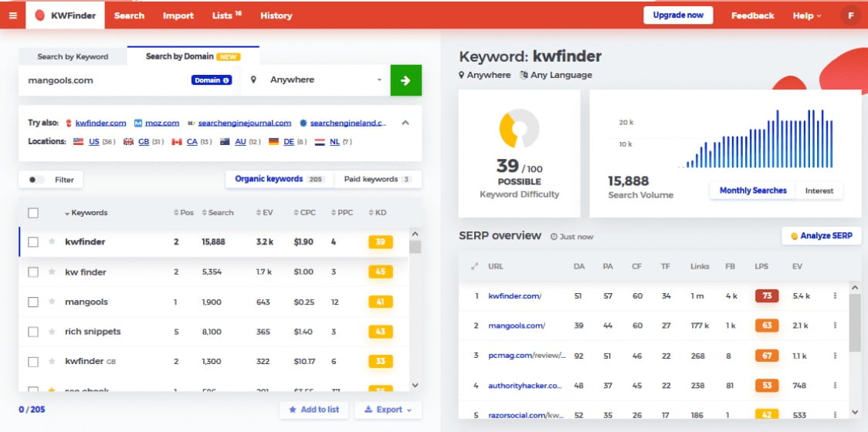
Task: Click the Analyze SERP button
Action: click(x=821, y=236)
